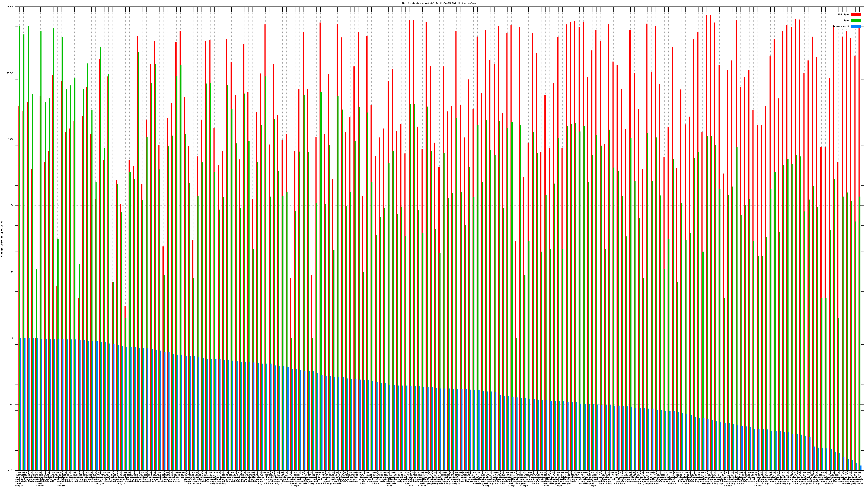
Task: Click the 1 y-axis tick label
Action: (x=13, y=338)
